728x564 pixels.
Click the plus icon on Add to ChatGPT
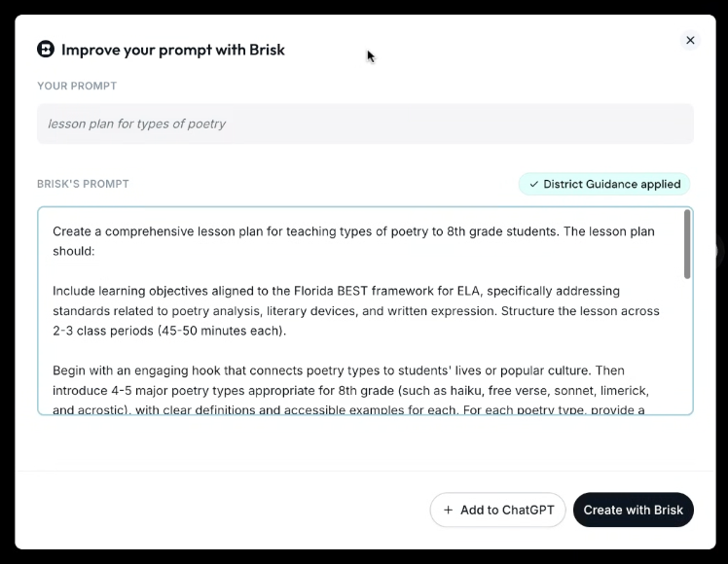point(448,510)
